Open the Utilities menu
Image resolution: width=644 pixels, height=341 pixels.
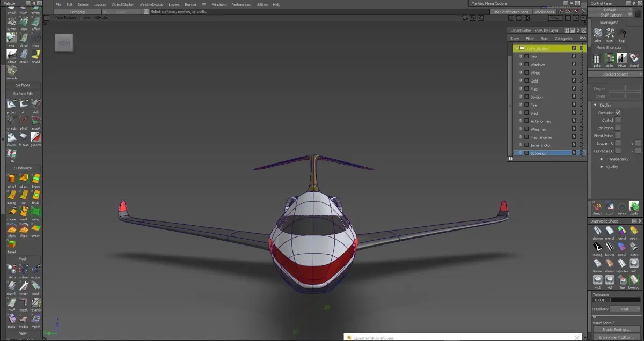[262, 4]
